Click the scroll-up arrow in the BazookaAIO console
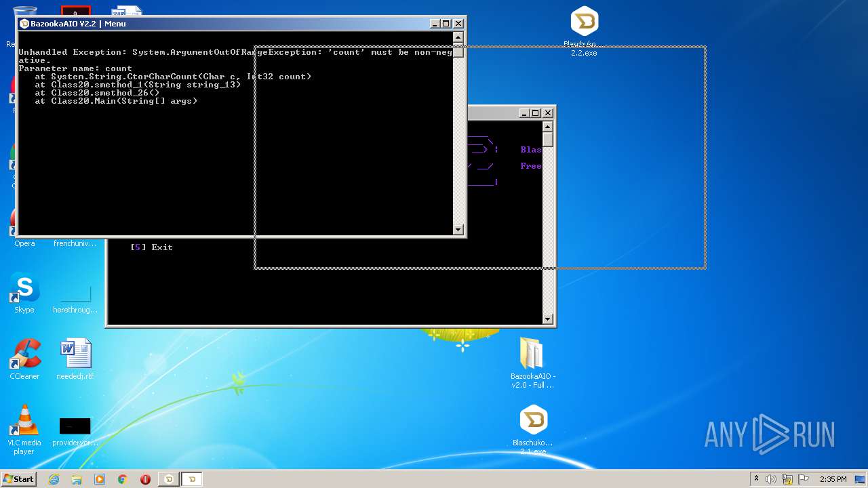 tap(458, 38)
